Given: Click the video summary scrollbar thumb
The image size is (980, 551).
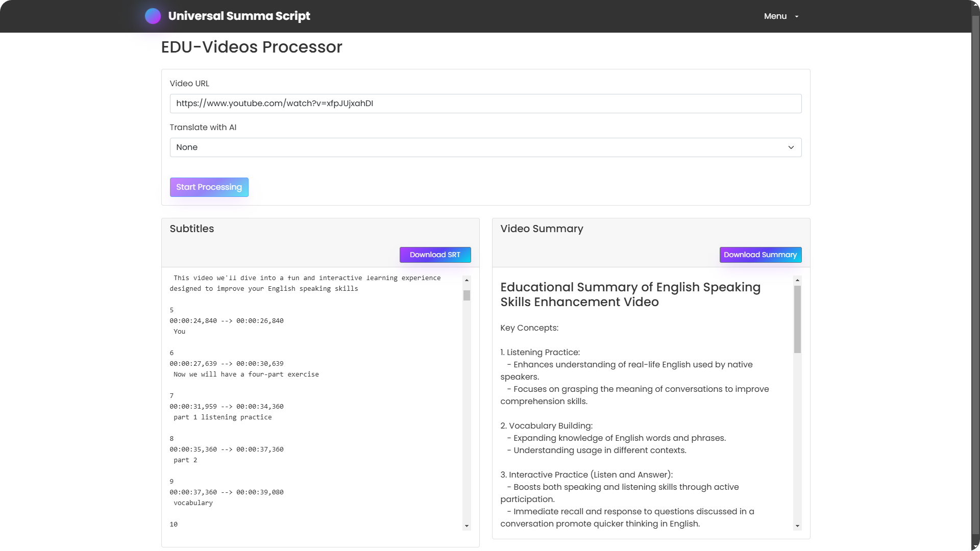Looking at the screenshot, I should pos(797,319).
